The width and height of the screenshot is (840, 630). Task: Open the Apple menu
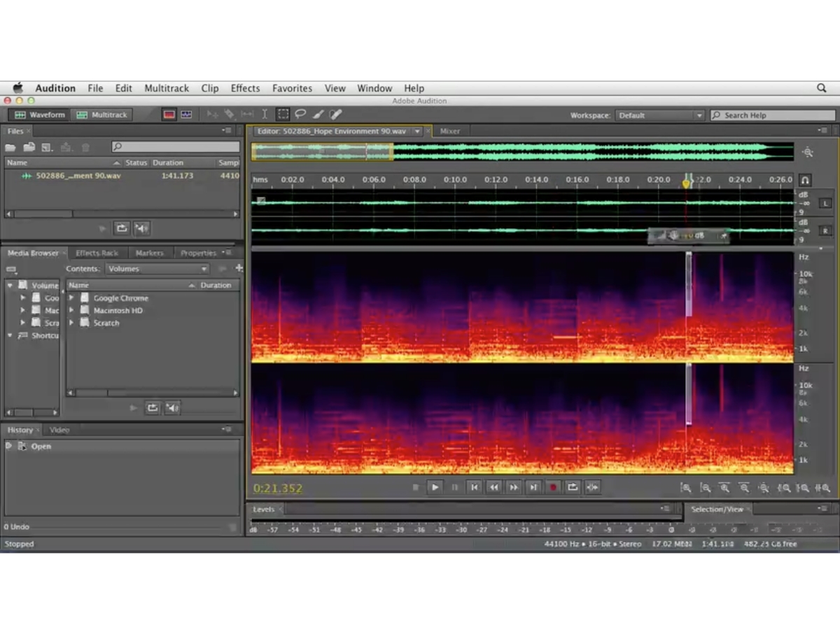click(17, 88)
